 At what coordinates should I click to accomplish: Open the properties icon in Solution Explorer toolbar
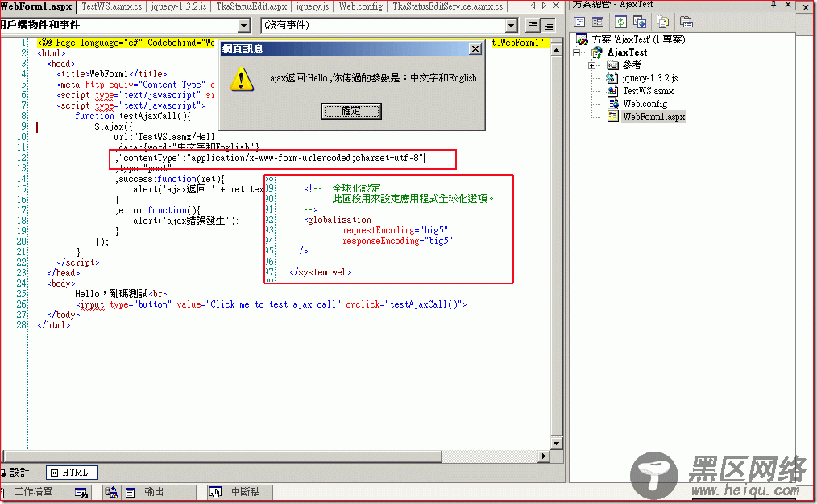point(686,22)
